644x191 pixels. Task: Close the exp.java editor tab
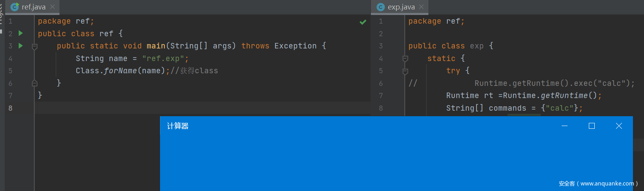(x=421, y=7)
